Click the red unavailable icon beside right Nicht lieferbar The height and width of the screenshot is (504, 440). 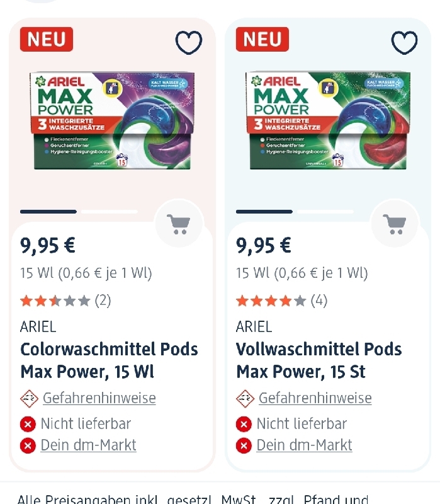pos(244,424)
